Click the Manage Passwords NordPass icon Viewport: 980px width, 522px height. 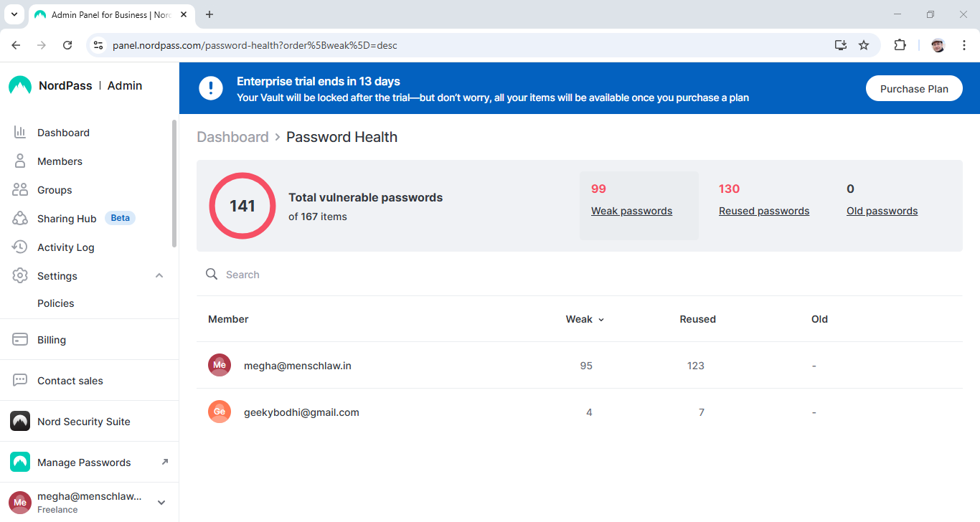20,462
